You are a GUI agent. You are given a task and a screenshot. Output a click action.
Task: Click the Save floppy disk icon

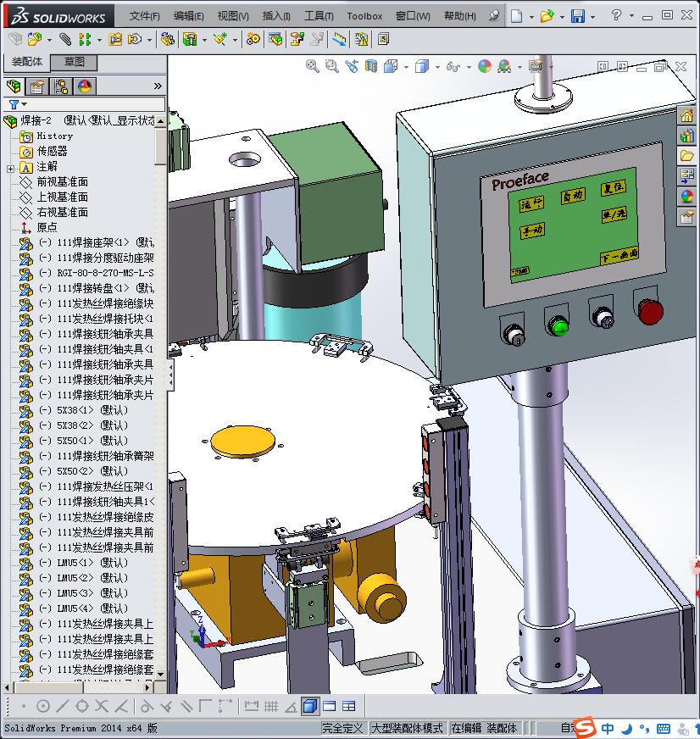tap(577, 16)
